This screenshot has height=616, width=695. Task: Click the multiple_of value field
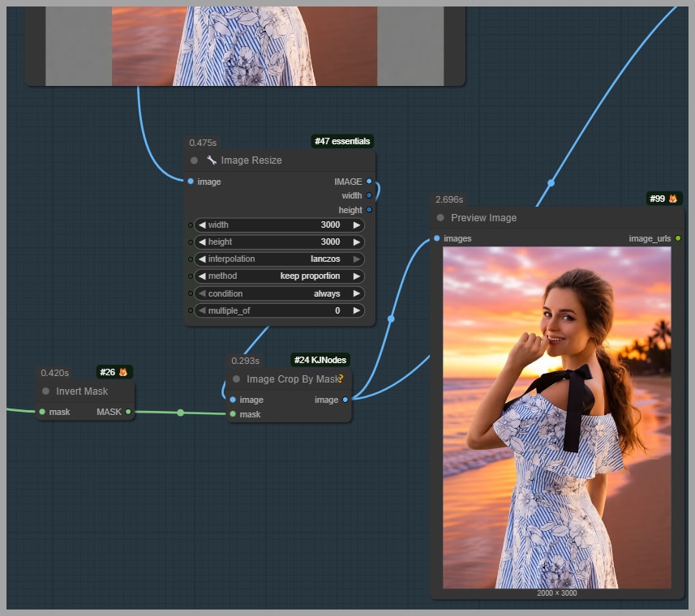click(x=278, y=310)
